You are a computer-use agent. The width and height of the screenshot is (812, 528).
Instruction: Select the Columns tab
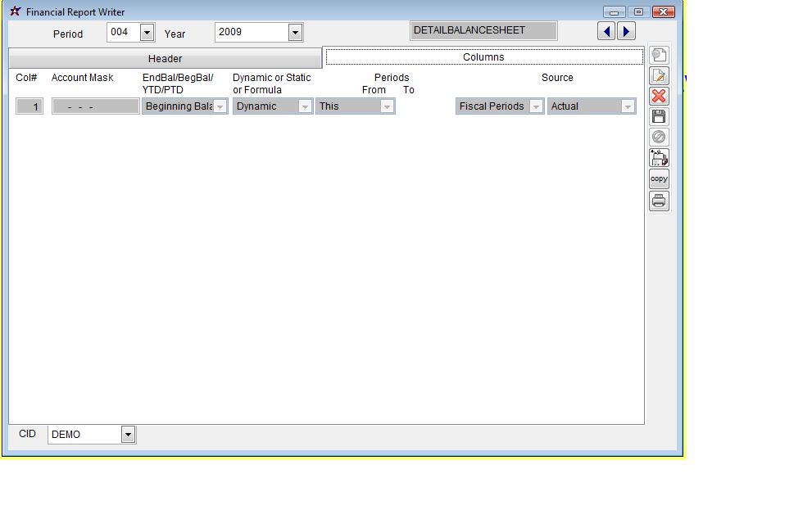[x=483, y=57]
